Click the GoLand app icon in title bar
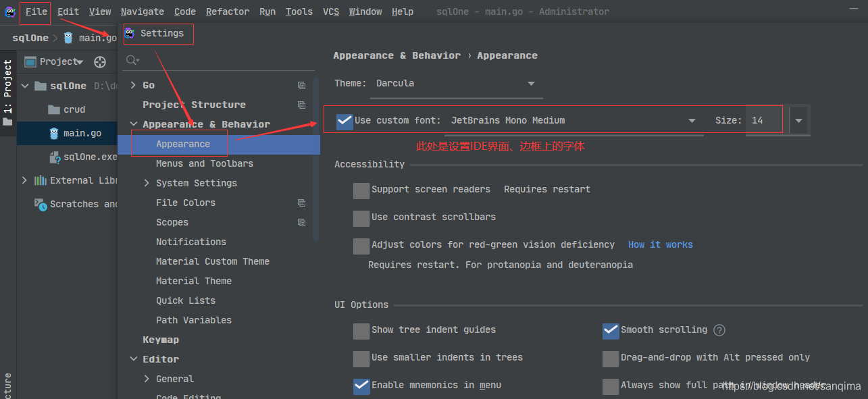Image resolution: width=868 pixels, height=399 pixels. 10,11
